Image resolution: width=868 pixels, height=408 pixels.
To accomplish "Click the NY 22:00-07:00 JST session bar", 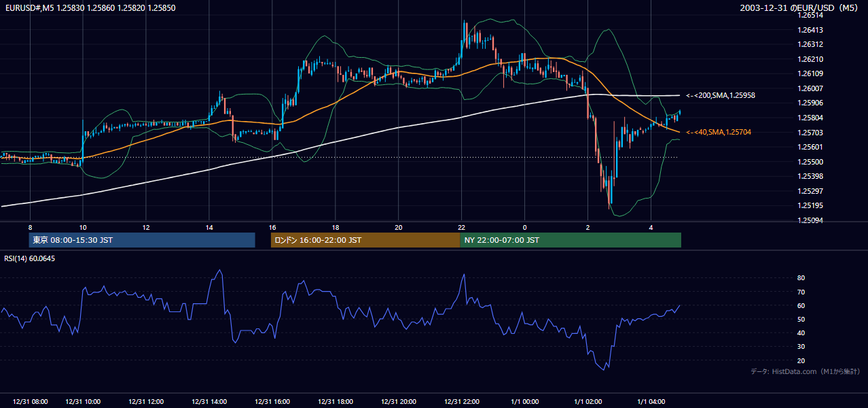I will point(571,240).
